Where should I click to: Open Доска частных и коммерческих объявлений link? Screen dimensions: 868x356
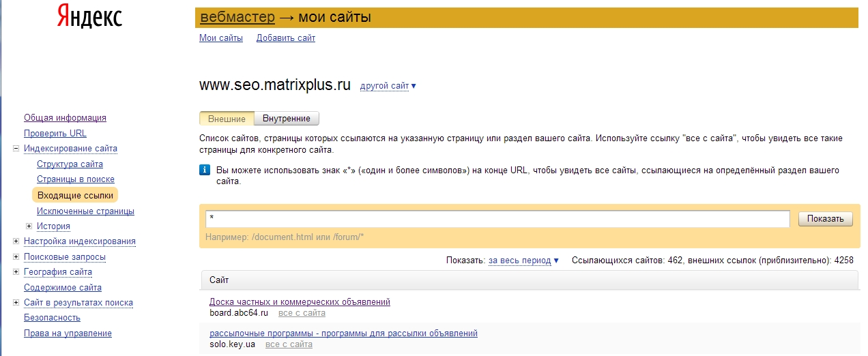point(300,302)
